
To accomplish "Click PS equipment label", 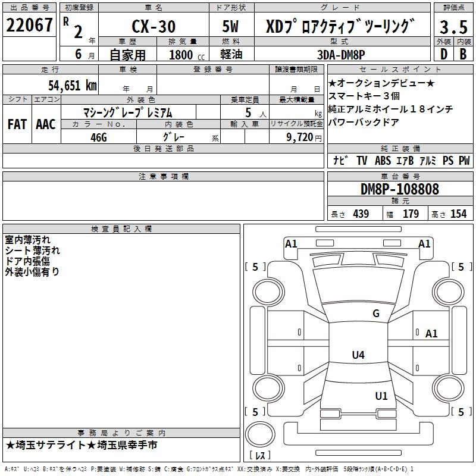I will [x=448, y=160].
